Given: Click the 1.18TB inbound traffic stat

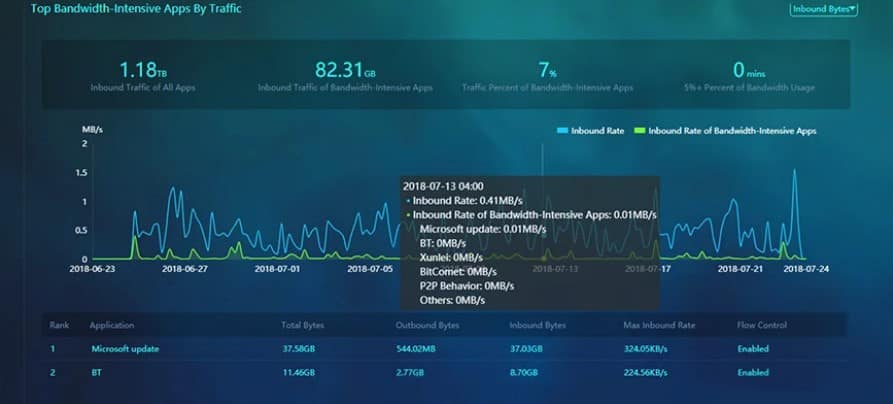Looking at the screenshot, I should point(142,70).
